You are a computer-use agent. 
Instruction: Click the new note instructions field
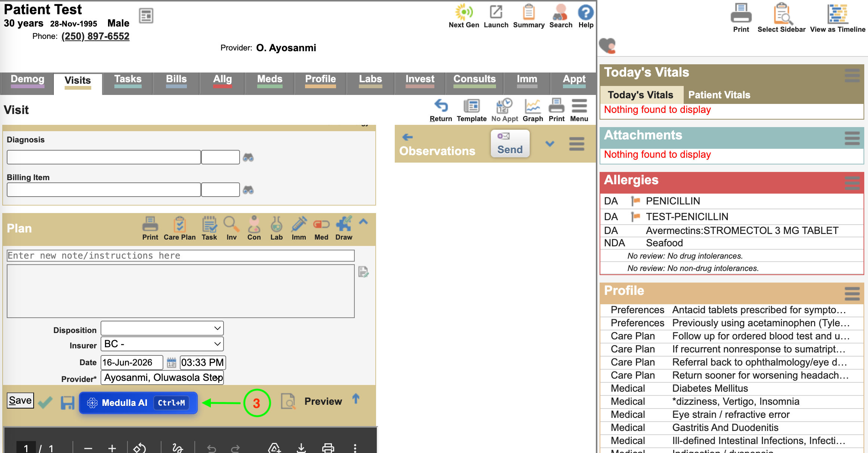tap(181, 256)
